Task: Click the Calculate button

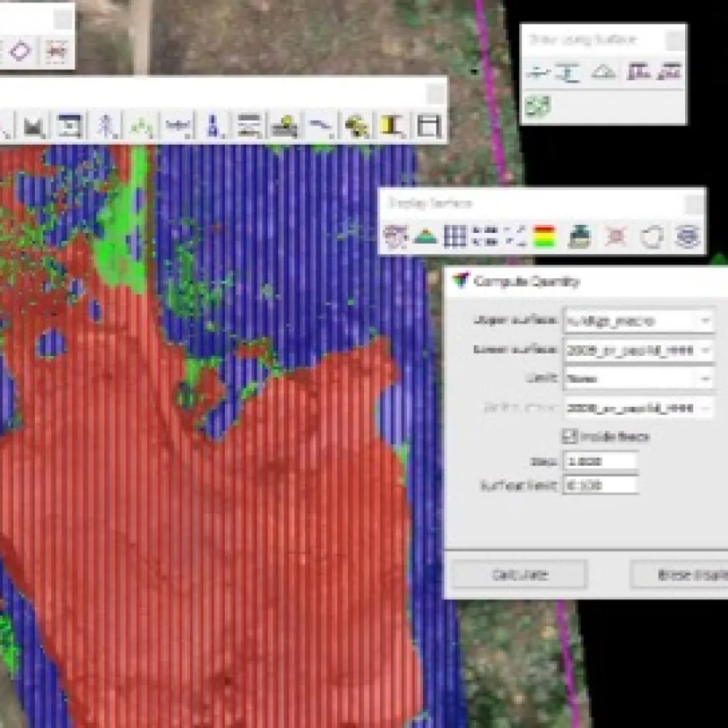Action: pos(518,574)
